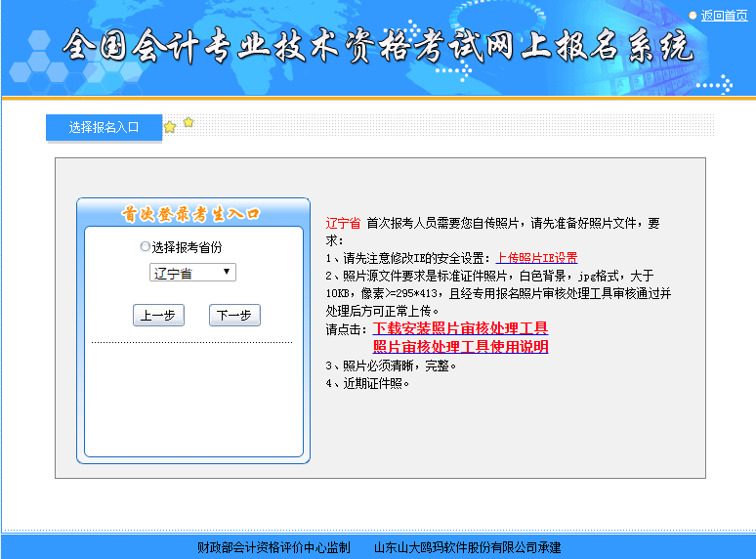Click the 山东山大鸥玛软件股份有限公司承建 footer text
Screen dimensions: 756x559
[468, 547]
